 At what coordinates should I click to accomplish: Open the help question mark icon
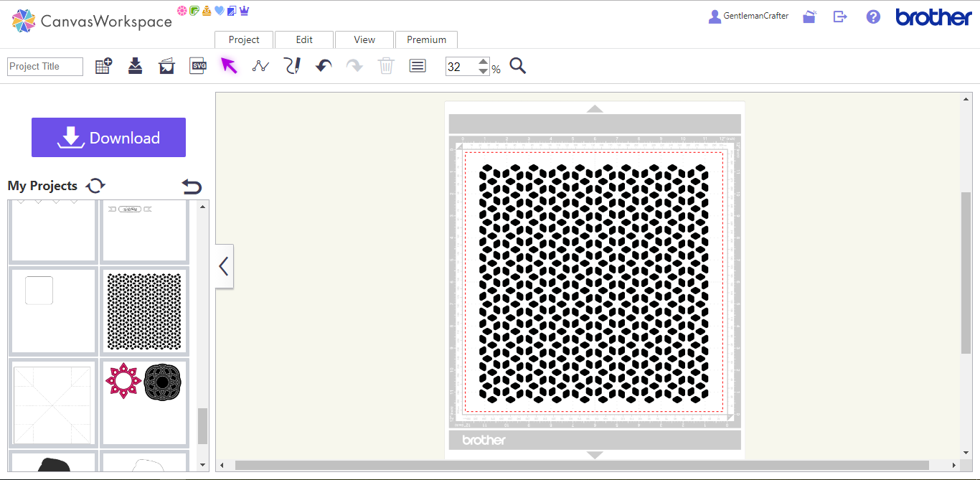873,17
